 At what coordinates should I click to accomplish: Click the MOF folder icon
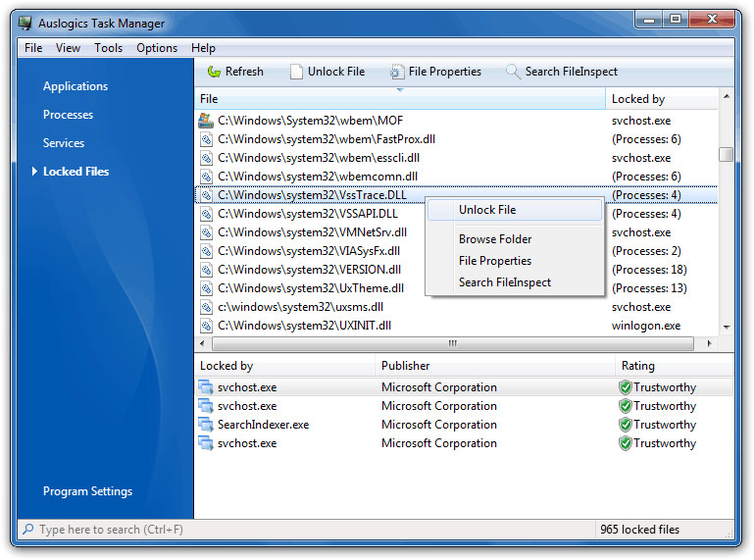(x=206, y=121)
